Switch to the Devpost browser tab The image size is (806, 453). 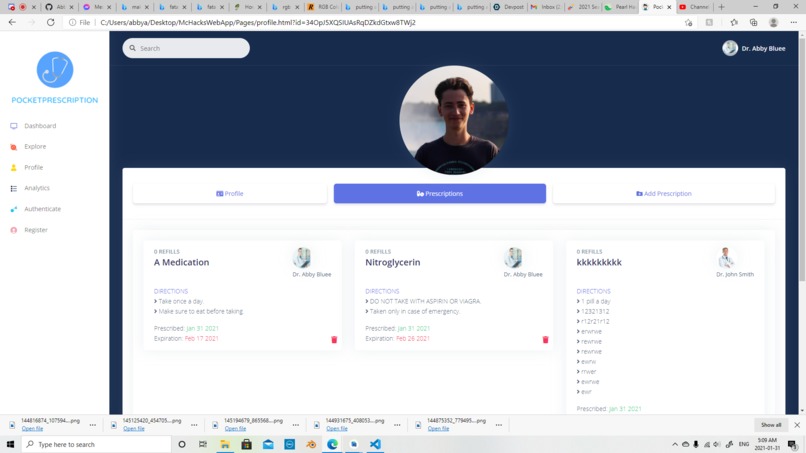[x=508, y=7]
